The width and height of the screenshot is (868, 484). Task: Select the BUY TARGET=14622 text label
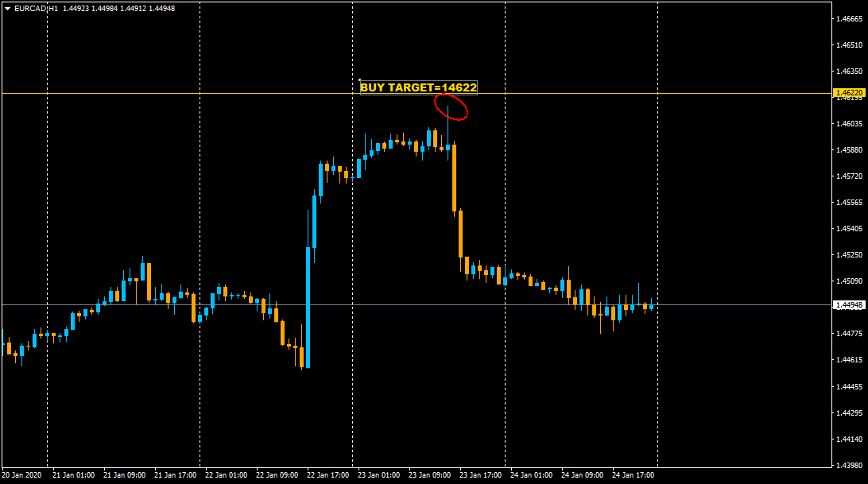pyautogui.click(x=418, y=87)
